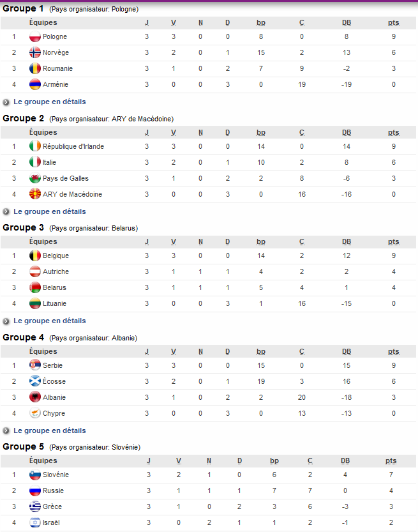
Task: Click the Pologne flag icon
Action: 35,36
